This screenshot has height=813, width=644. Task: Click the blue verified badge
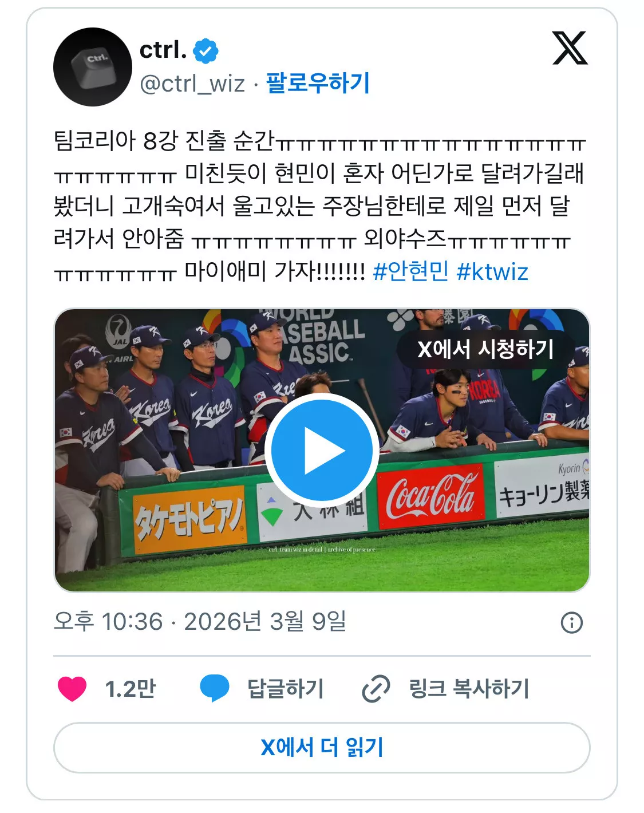point(206,51)
